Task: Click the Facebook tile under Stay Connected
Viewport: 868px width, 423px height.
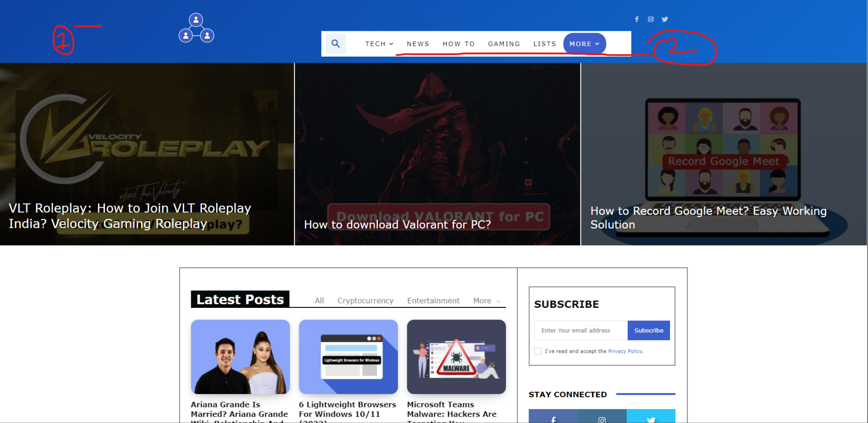Action: point(553,416)
